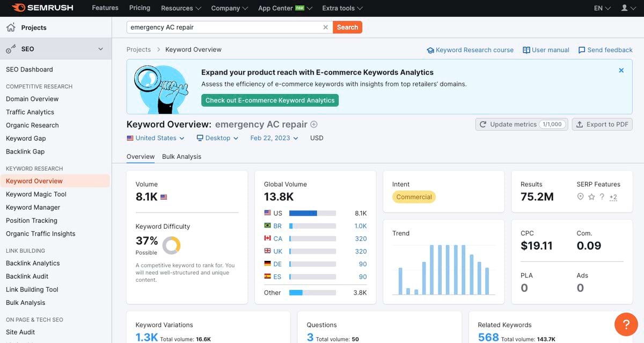
Task: Open Site Audit in sidebar
Action: pyautogui.click(x=20, y=332)
